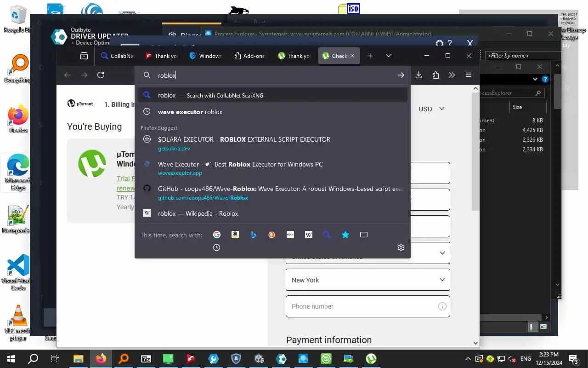Open File Explorer from the taskbar

[x=79, y=359]
